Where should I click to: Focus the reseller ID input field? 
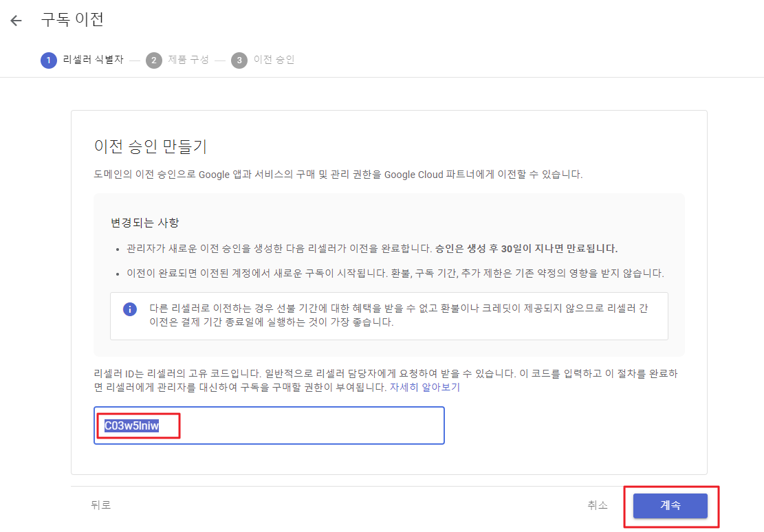pos(269,425)
